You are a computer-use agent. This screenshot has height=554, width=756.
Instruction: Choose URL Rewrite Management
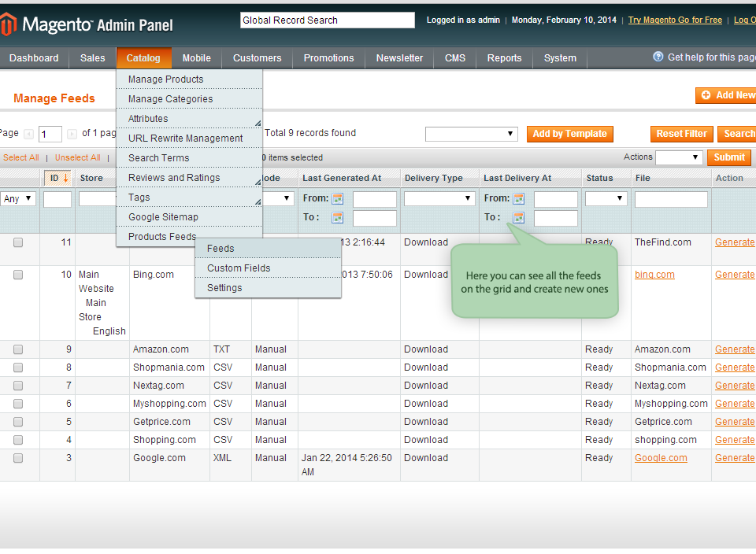coord(189,138)
